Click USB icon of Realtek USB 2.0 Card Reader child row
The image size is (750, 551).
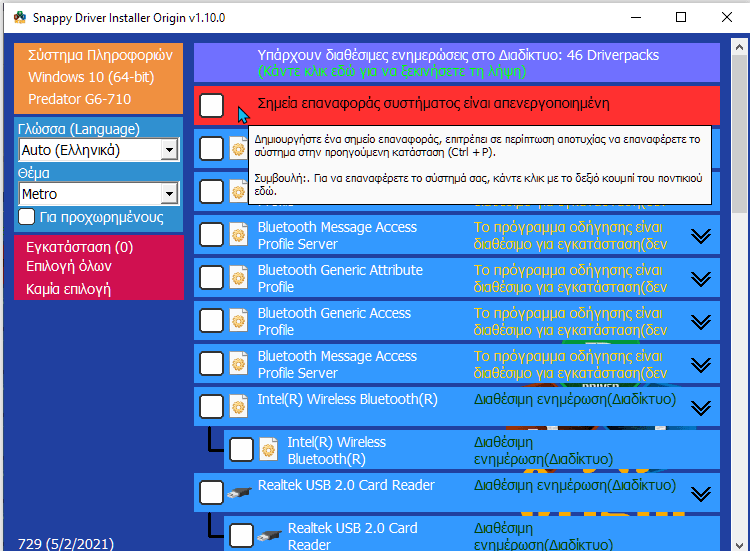[x=269, y=536]
